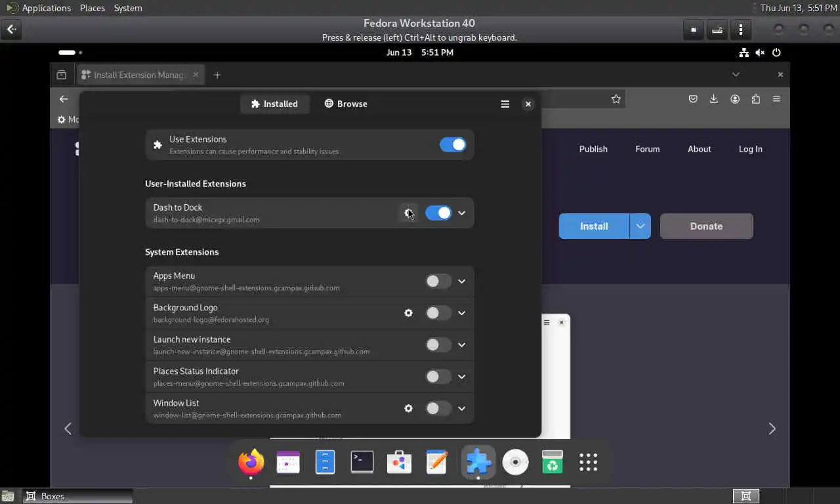Open the Forum link
Viewport: 840px width, 504px height.
647,149
